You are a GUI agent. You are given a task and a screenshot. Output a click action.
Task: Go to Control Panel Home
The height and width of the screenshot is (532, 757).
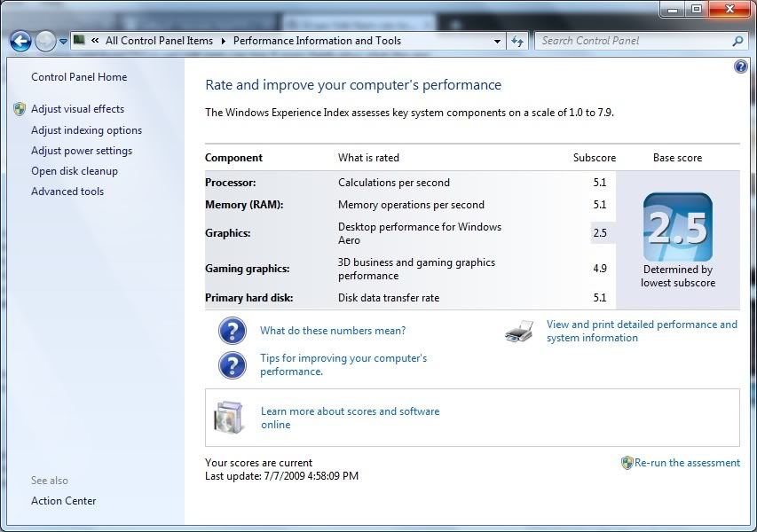click(x=79, y=77)
